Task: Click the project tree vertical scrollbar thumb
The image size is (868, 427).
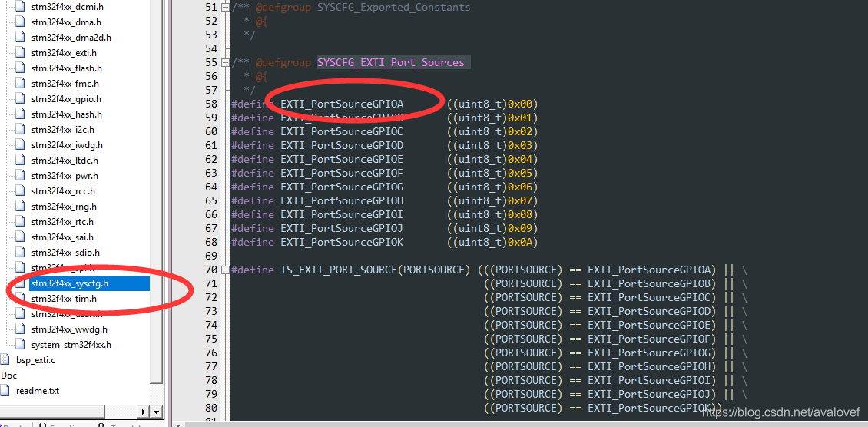Action: pos(157,190)
